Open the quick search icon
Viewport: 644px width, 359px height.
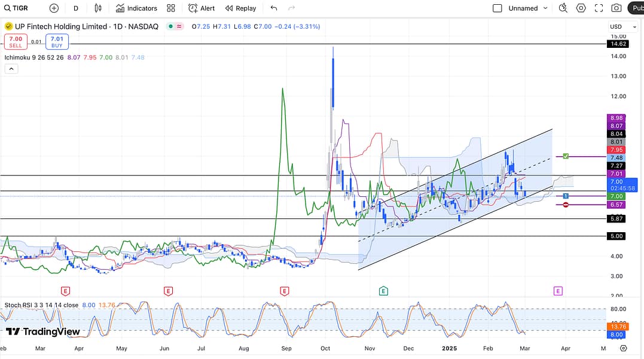563,8
